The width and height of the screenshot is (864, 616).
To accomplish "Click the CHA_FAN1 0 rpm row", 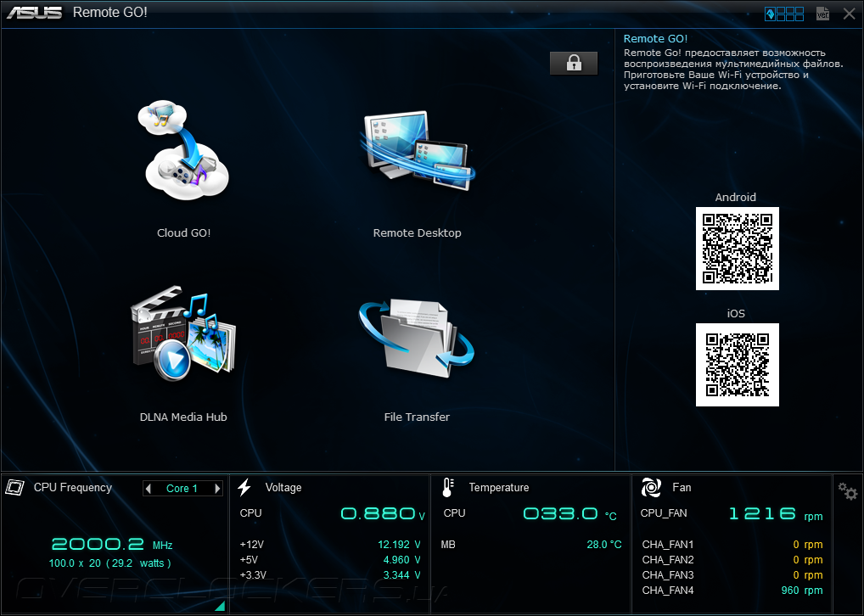I will 732,545.
